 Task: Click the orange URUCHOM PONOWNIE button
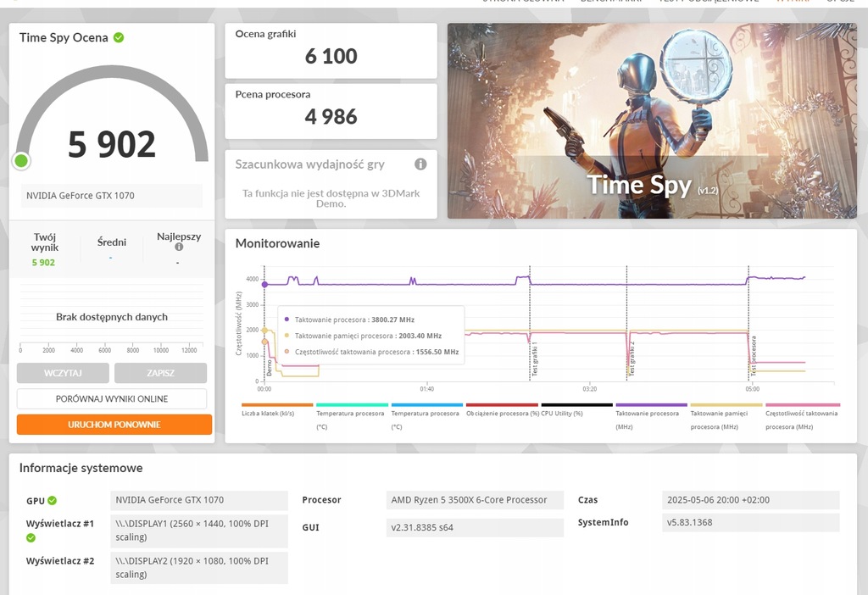coord(114,425)
